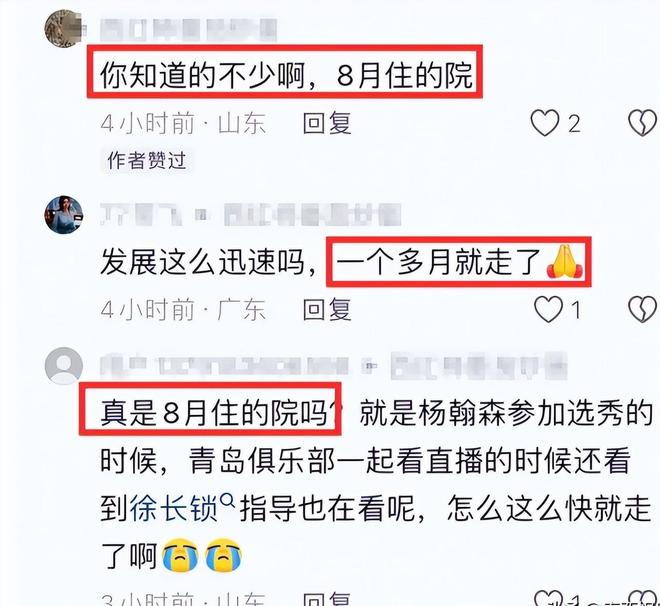Select the comment 你知道的不少啊，8月住的院
This screenshot has height=606, width=660.
pyautogui.click(x=287, y=76)
